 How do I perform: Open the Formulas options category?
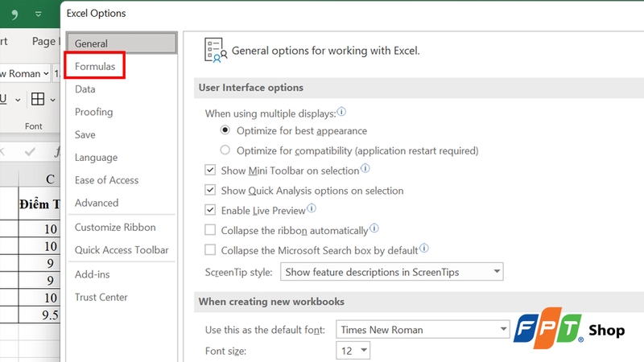click(95, 66)
